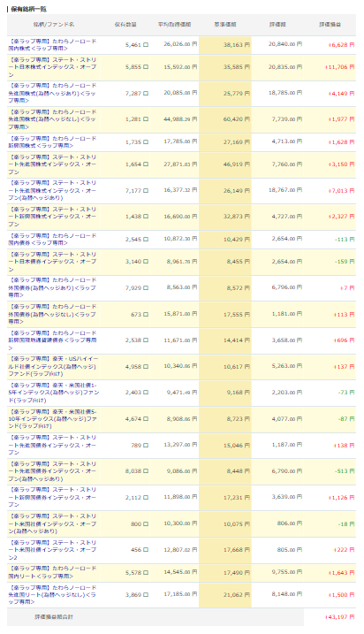The image size is (364, 634).
Task: Select quantity cell 673 口
Action: pos(140,314)
